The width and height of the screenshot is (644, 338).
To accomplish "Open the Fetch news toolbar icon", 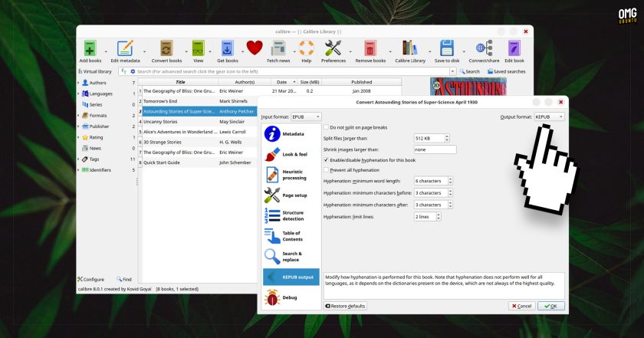I will (x=278, y=48).
